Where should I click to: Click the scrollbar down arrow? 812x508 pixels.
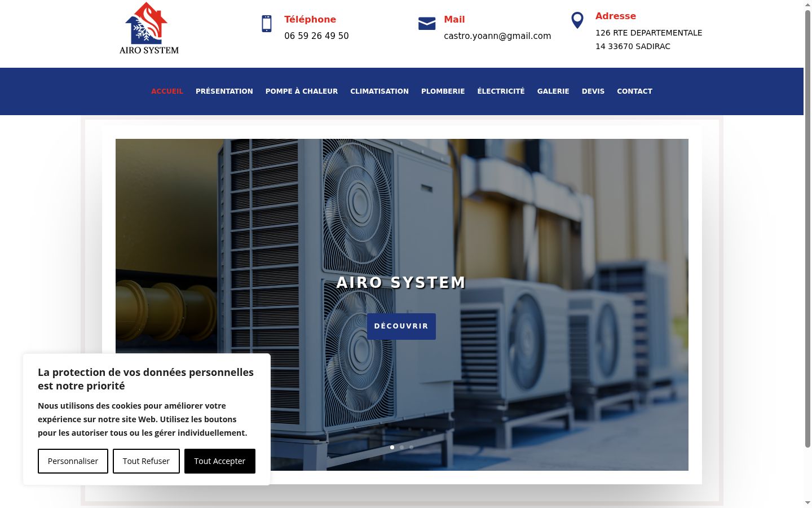[x=807, y=502]
